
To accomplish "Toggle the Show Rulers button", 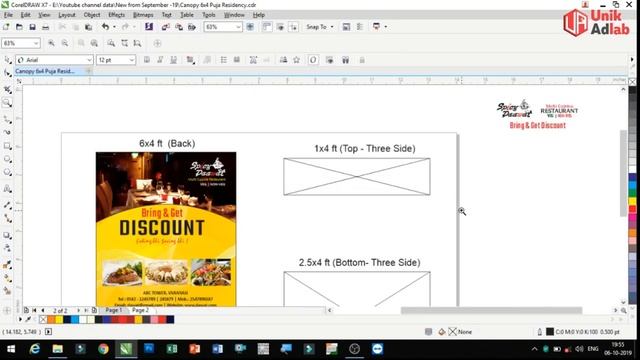I will 267,27.
